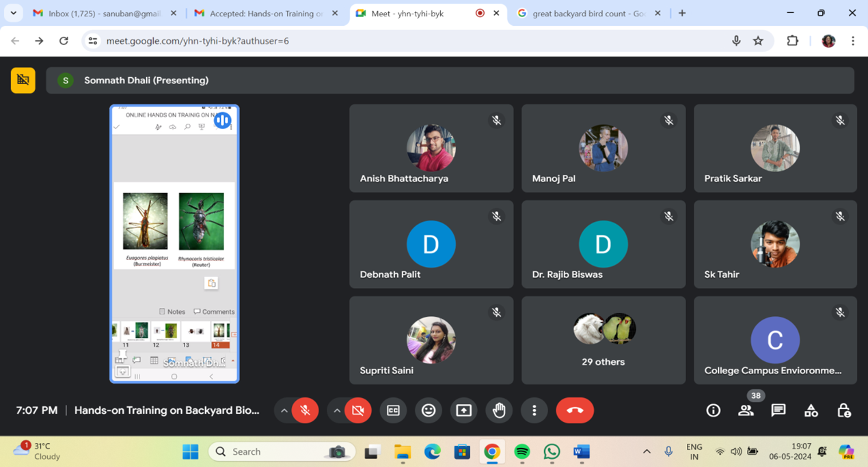
Task: Expand video settings arrow beside camera
Action: 336,410
